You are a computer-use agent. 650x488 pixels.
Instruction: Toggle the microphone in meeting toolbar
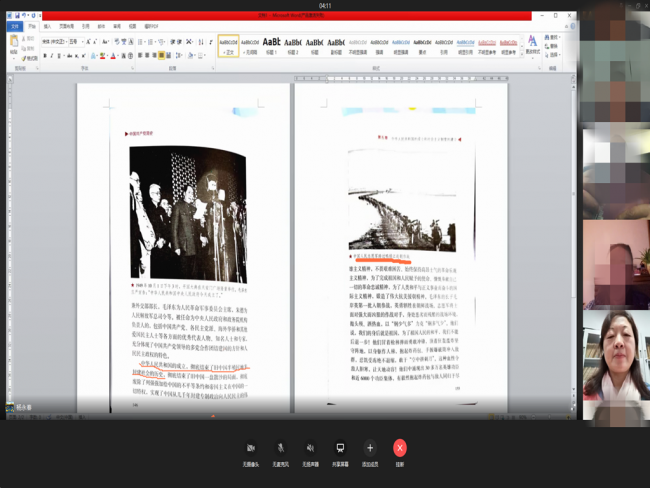point(280,448)
